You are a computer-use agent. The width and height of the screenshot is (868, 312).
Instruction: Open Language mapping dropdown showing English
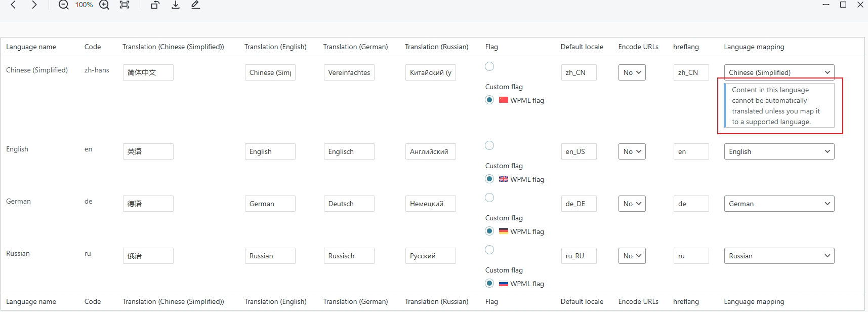click(779, 151)
